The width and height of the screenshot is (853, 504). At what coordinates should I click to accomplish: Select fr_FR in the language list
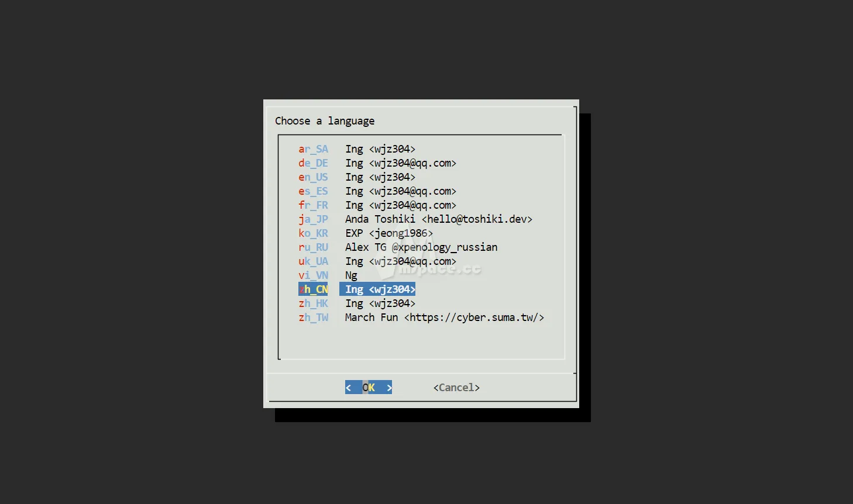point(313,205)
